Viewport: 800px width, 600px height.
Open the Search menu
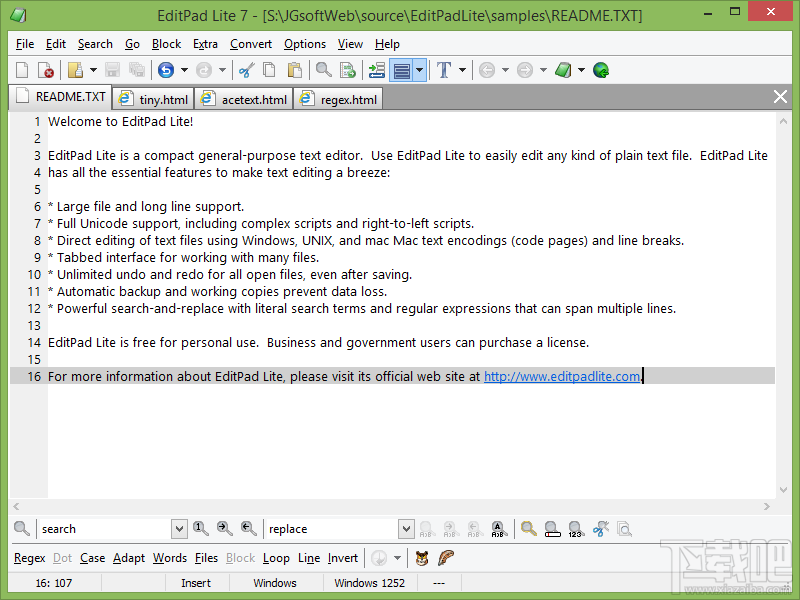coord(95,44)
